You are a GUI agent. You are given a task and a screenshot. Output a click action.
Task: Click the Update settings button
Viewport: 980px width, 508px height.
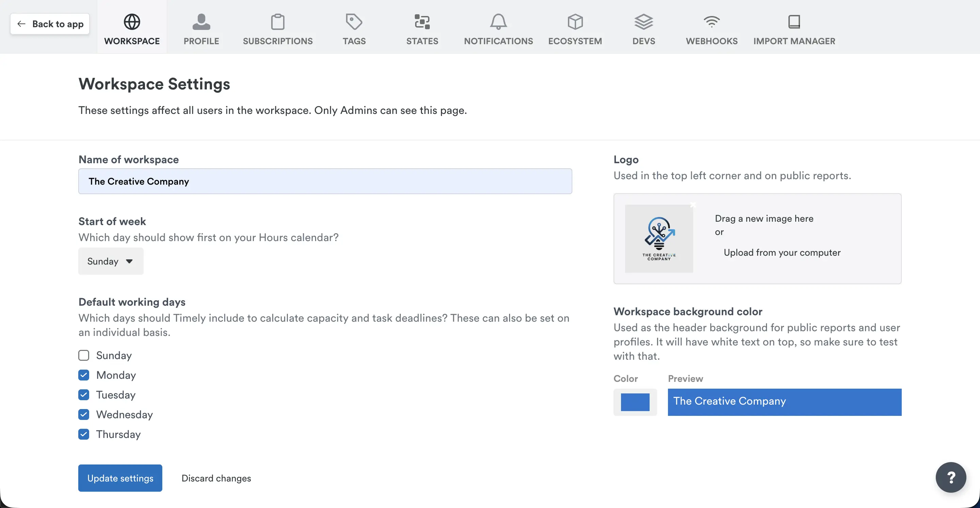120,478
